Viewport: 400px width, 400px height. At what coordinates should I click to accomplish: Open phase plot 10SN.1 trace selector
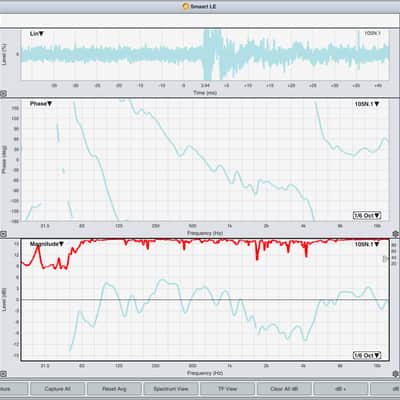[x=367, y=104]
